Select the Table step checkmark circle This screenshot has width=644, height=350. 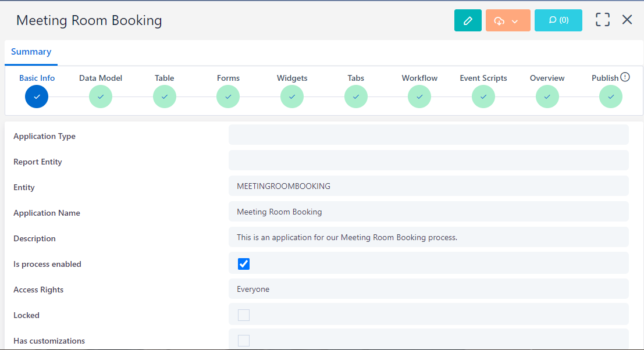tap(165, 97)
